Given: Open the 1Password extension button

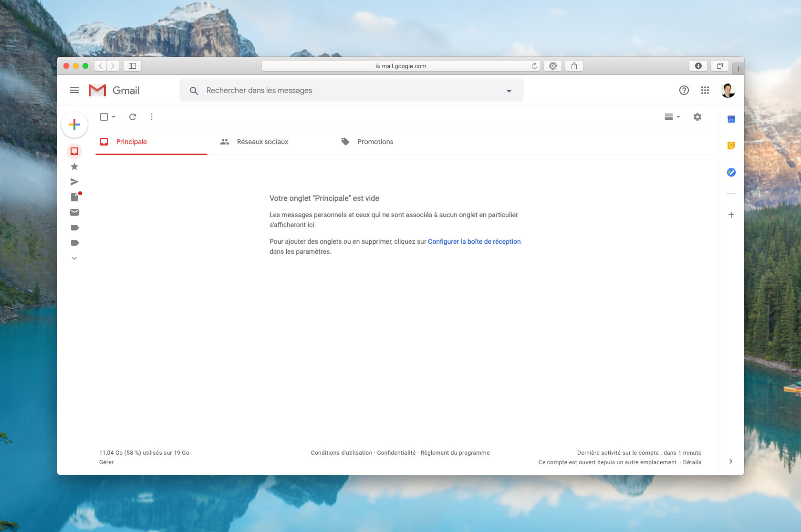Looking at the screenshot, I should pos(552,66).
